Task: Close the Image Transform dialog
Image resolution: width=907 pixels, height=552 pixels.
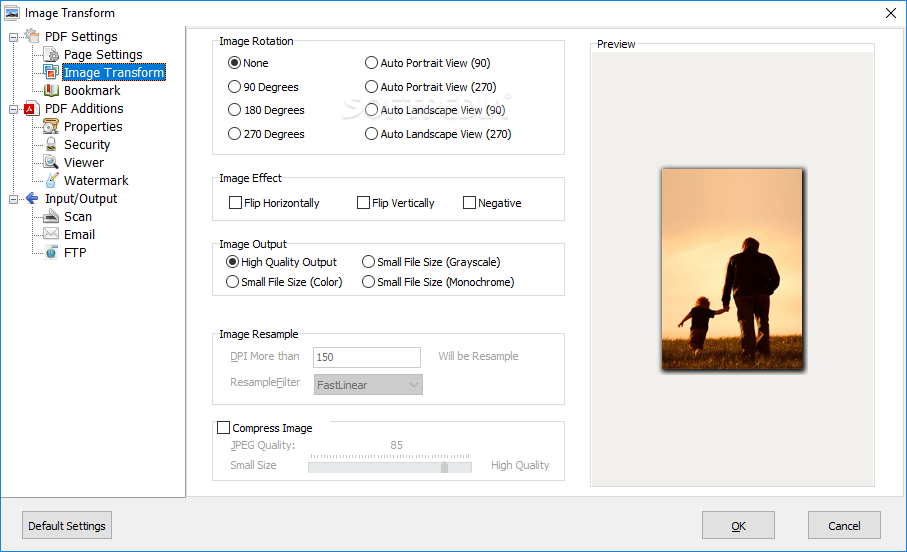Action: pyautogui.click(x=891, y=13)
